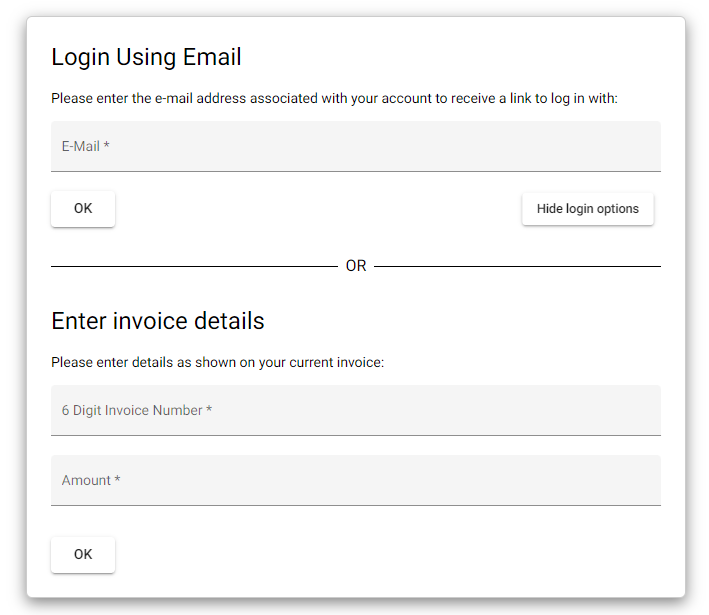Click the underline of the E-Mail field
The width and height of the screenshot is (709, 615).
[355, 171]
